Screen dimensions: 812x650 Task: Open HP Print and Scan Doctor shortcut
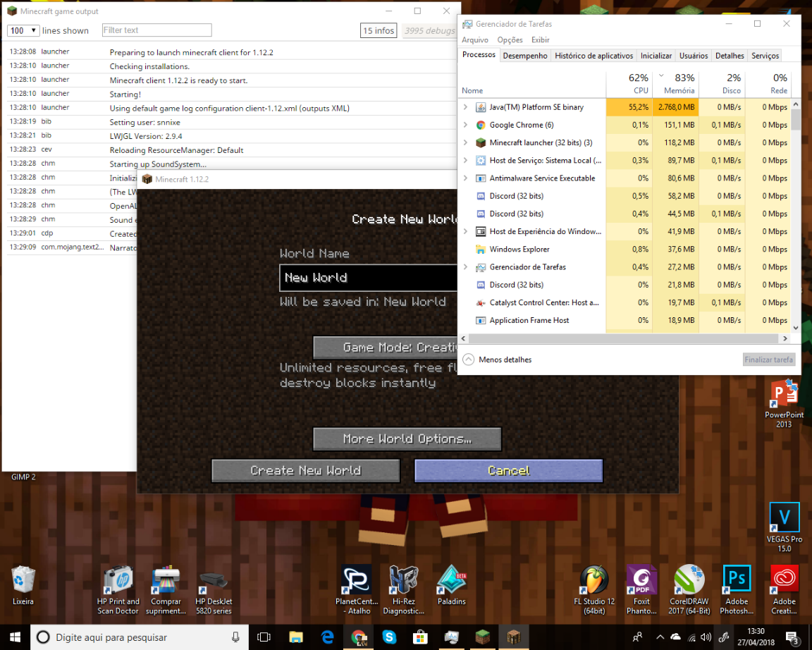[x=118, y=590]
